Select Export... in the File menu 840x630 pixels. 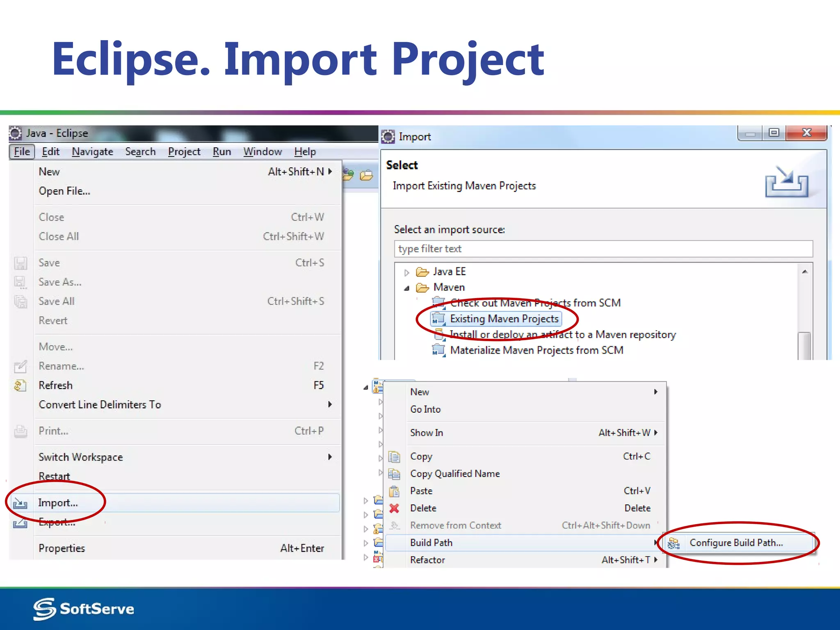(187, 522)
